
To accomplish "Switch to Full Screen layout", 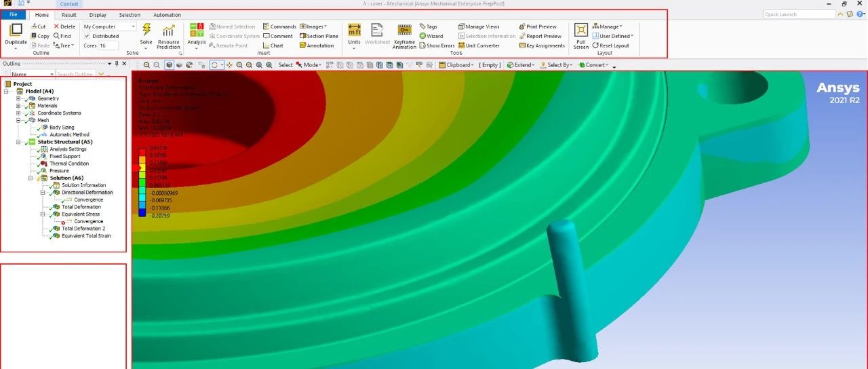I will [581, 35].
